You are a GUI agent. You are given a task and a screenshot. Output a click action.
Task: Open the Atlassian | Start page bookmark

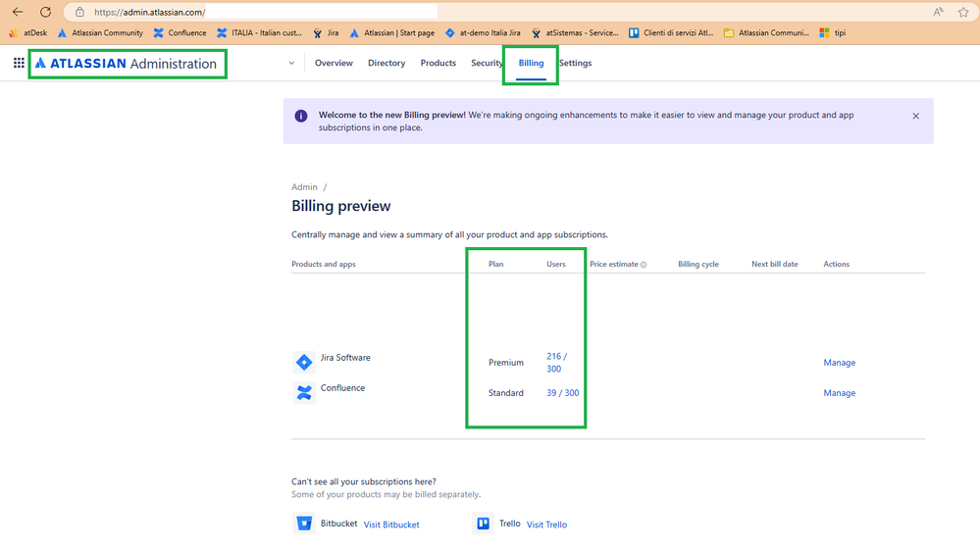pos(391,32)
